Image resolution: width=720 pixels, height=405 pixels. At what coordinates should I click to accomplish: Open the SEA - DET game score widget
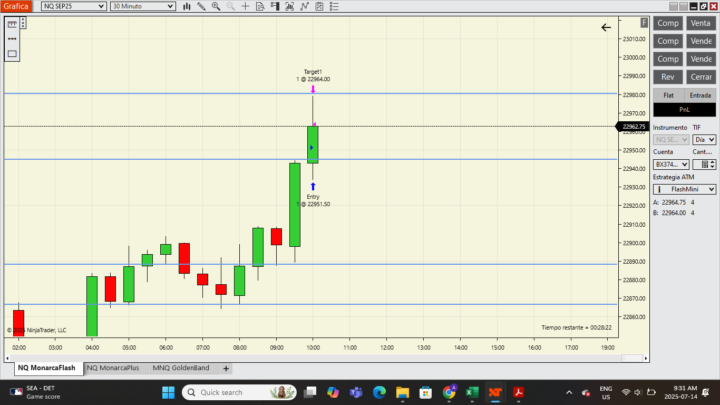point(35,393)
